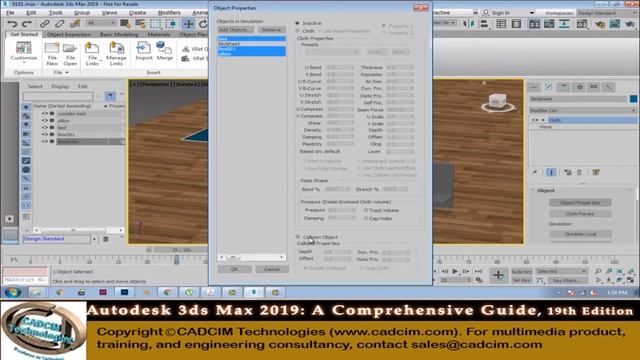
Task: Switch to Object Inspection ribbon tab
Action: (x=69, y=34)
